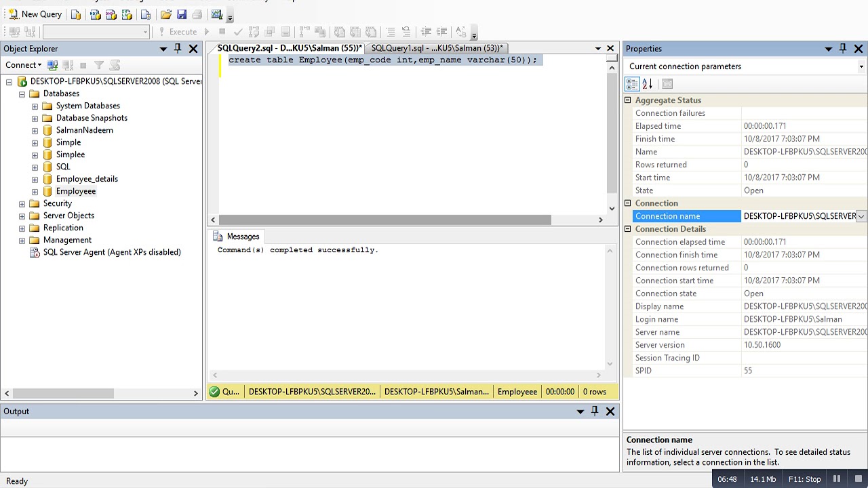The height and width of the screenshot is (488, 868).
Task: Pin the Object Explorer panel
Action: pos(178,49)
